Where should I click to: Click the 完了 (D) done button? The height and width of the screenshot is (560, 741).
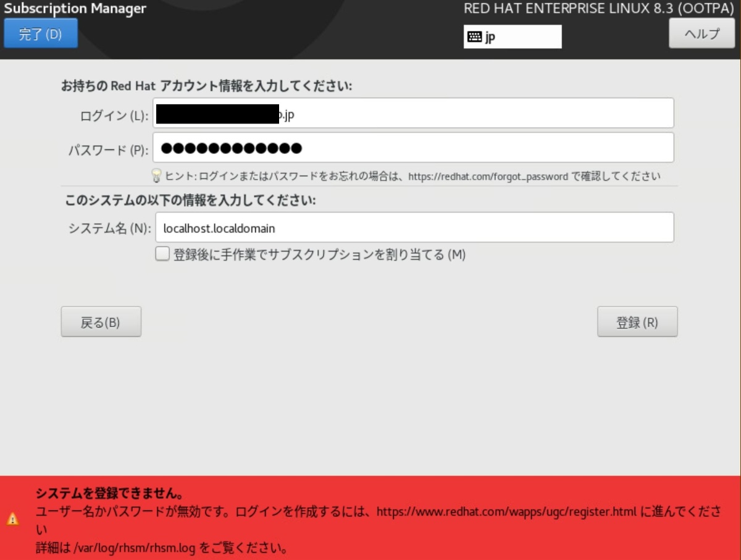click(41, 33)
